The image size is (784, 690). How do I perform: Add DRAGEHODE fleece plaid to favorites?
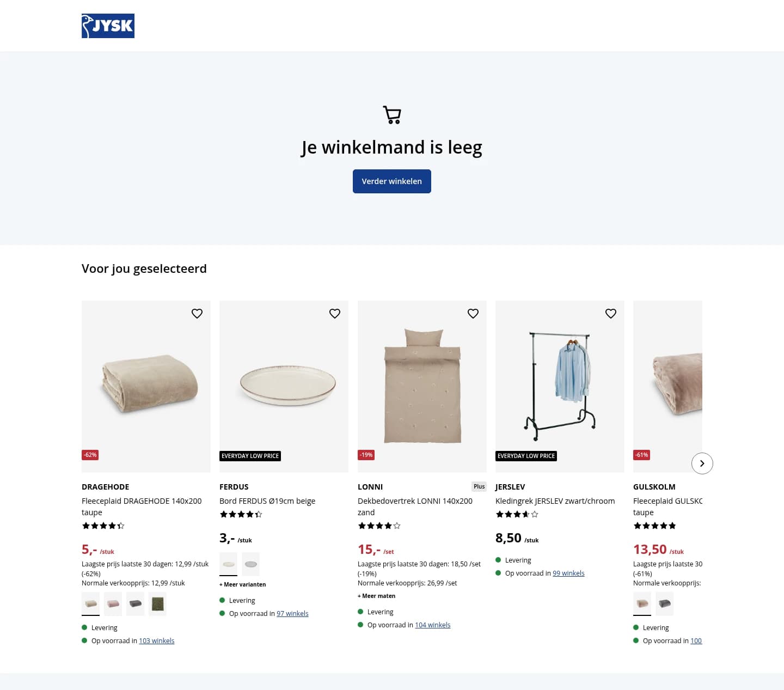tap(197, 313)
